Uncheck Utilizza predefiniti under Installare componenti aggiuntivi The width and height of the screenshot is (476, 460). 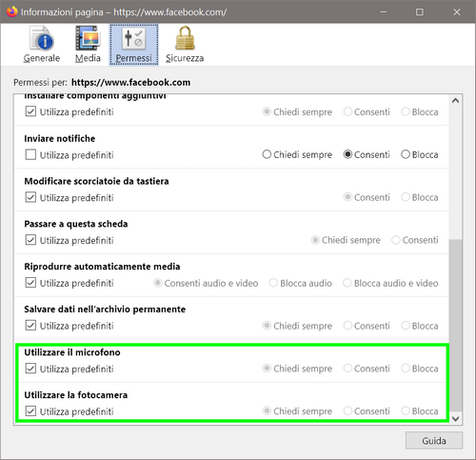coord(30,111)
